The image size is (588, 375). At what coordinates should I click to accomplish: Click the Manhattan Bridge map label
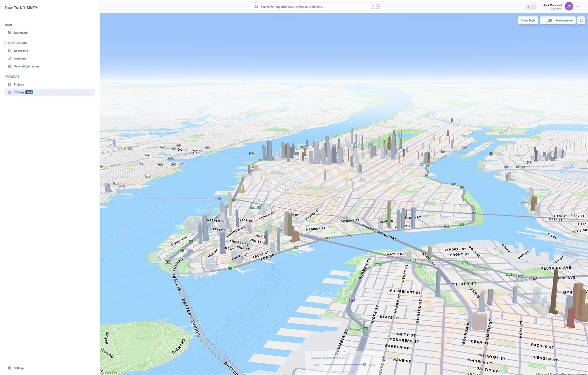379,232
